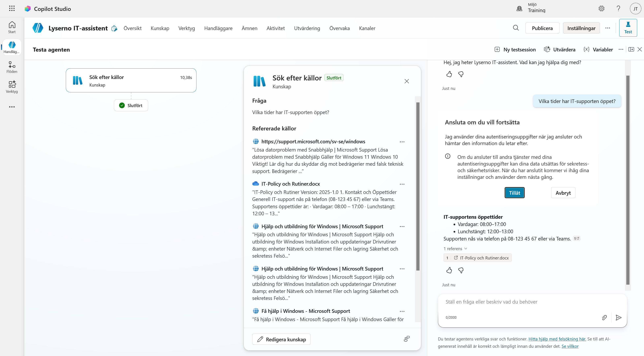Click the feedback icon beside Redigera kunskap
Image resolution: width=644 pixels, height=356 pixels.
tap(407, 339)
